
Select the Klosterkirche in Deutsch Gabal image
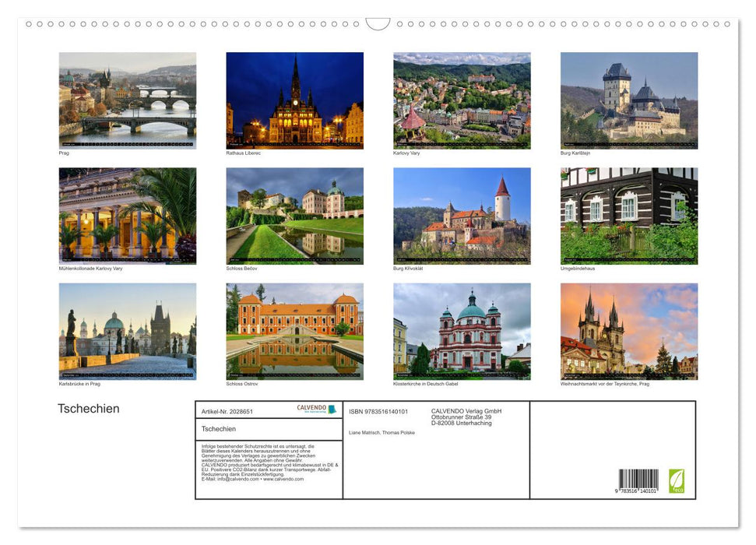point(462,330)
